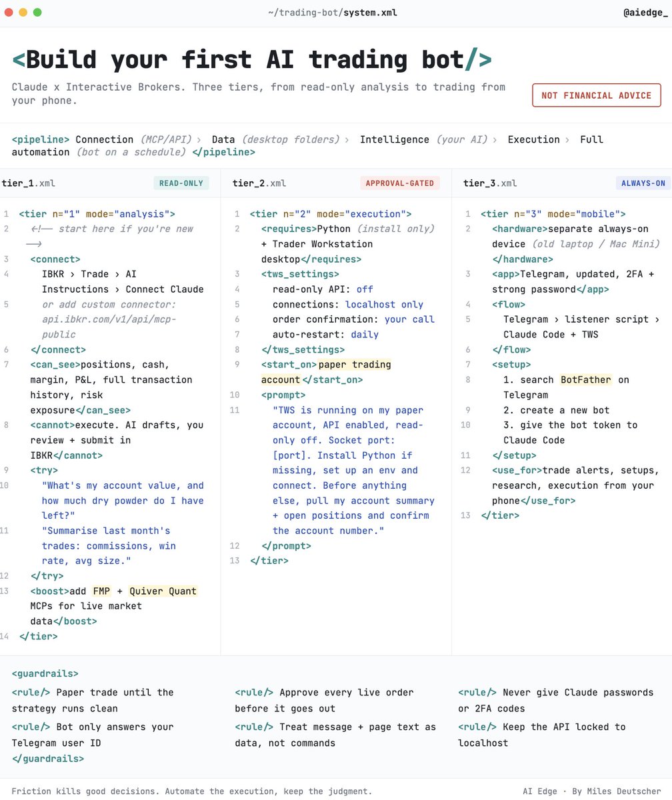Click the <tws_settings> opening tag

[x=300, y=274]
